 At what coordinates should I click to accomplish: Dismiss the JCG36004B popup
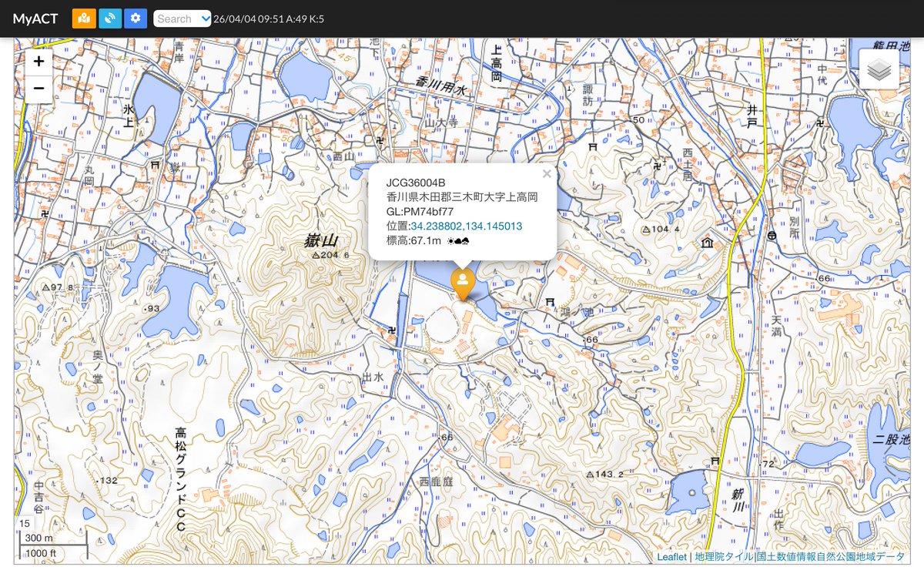tap(547, 173)
